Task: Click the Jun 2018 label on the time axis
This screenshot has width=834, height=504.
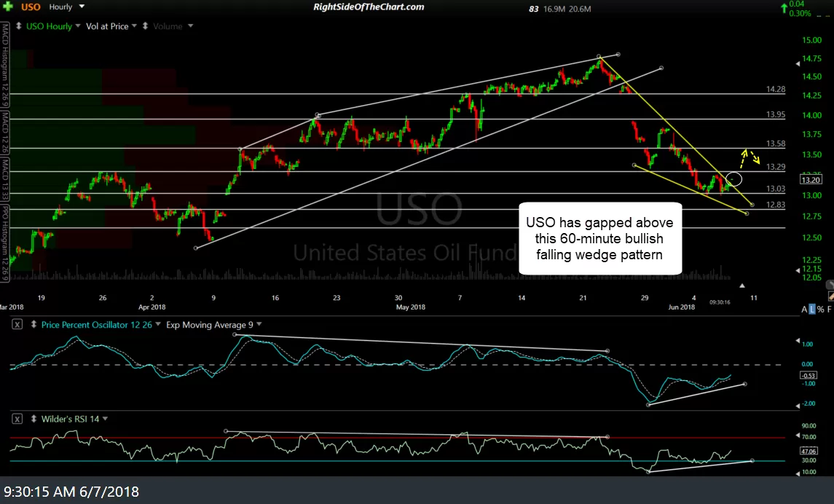Action: click(x=681, y=307)
